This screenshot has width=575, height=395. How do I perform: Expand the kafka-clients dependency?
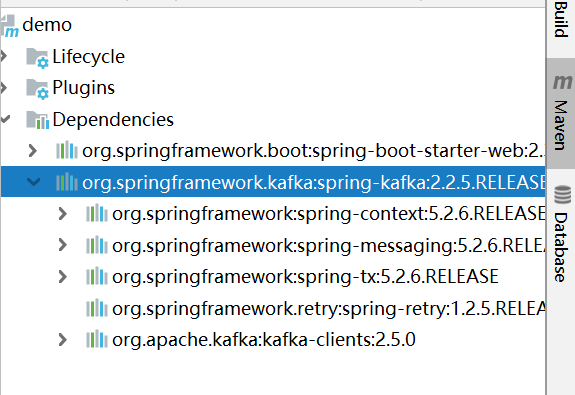63,340
